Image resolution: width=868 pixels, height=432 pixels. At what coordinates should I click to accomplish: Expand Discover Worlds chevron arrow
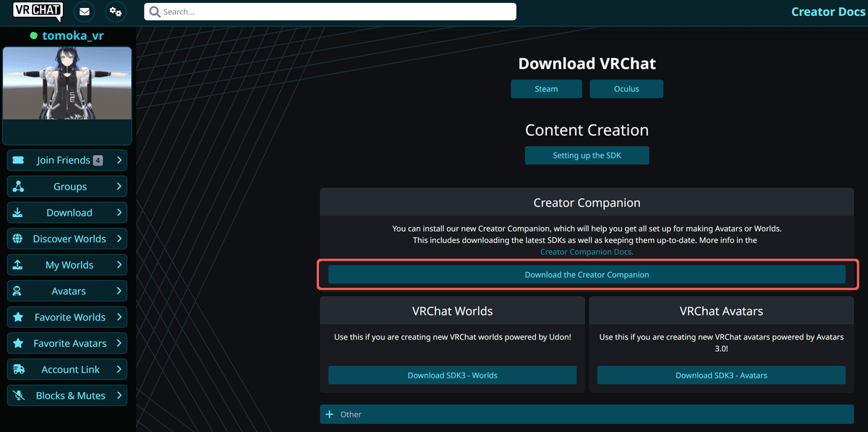119,238
